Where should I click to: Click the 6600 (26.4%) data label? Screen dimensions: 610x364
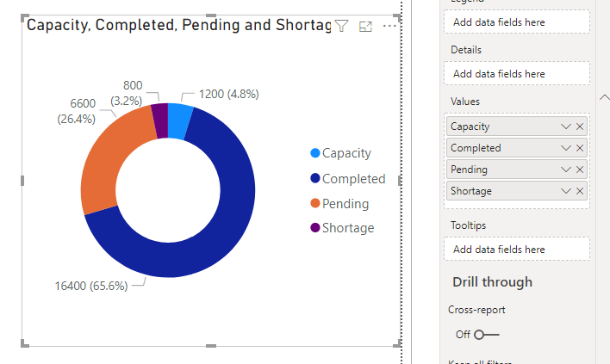point(77,111)
